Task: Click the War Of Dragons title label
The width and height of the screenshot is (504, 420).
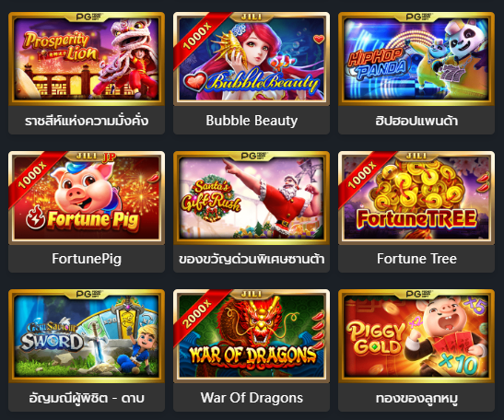Action: pos(252,398)
